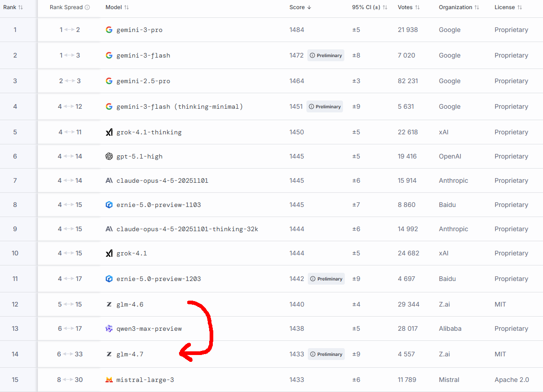543x392 pixels.
Task: Sort by the Rank column header
Action: 13,7
